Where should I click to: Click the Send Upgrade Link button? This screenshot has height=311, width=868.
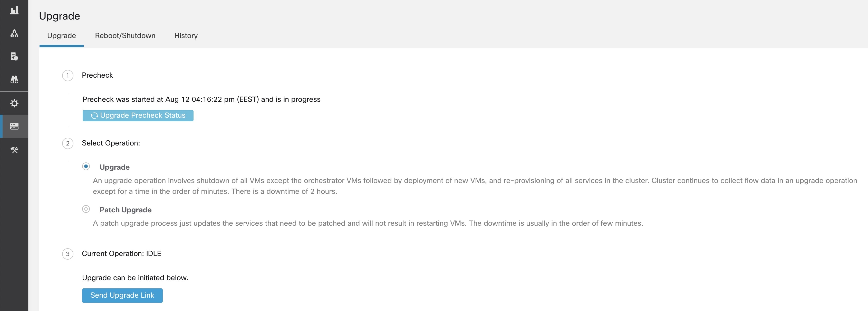tap(122, 295)
